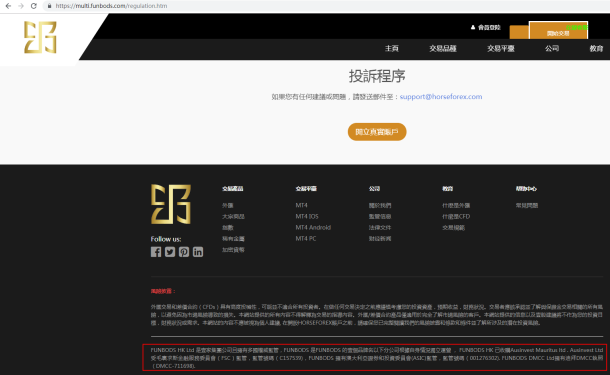Screen dimensions: 610x375
Task: Open the Twitter icon under Follow us
Action: [x=170, y=252]
